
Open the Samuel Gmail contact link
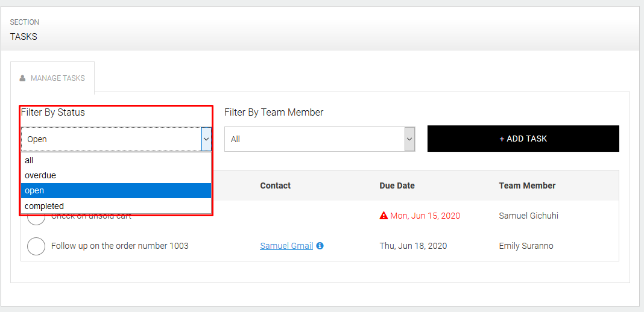click(x=286, y=246)
